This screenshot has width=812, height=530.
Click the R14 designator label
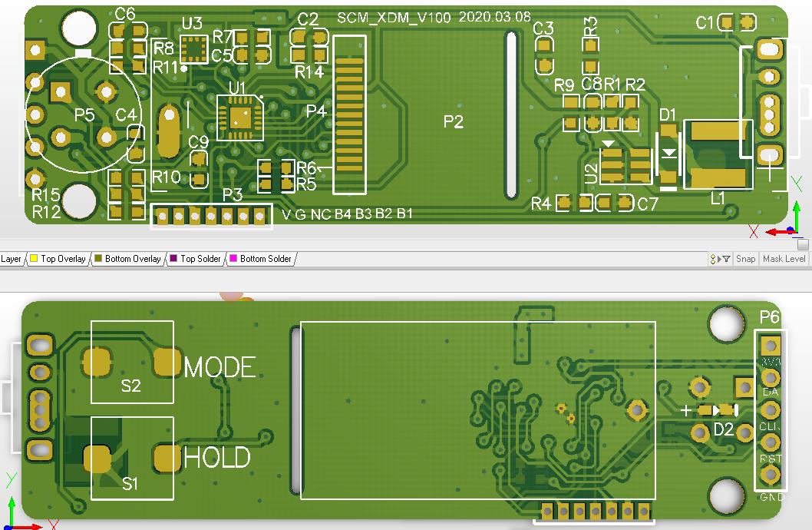[x=309, y=72]
